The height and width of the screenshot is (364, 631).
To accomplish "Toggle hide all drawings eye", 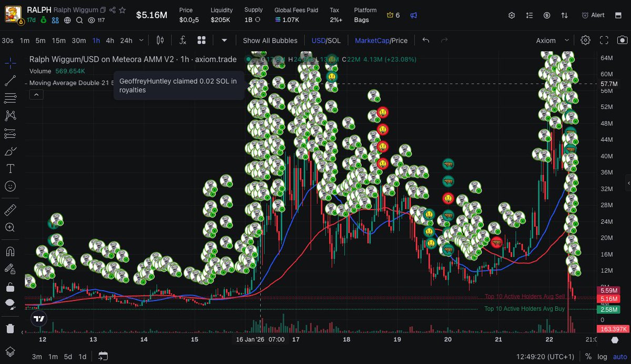I will pyautogui.click(x=10, y=304).
